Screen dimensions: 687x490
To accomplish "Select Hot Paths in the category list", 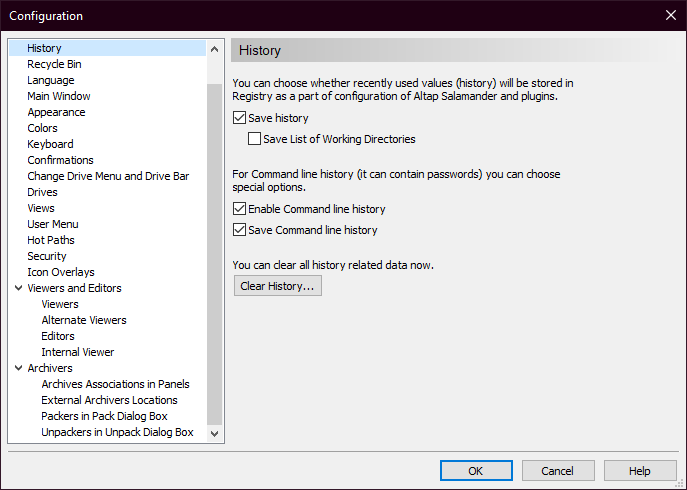I will pos(51,240).
